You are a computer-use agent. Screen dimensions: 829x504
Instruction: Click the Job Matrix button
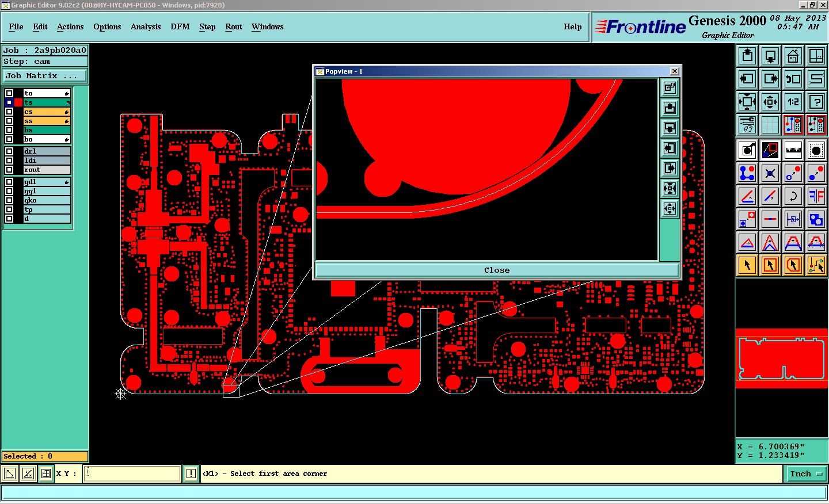point(45,76)
